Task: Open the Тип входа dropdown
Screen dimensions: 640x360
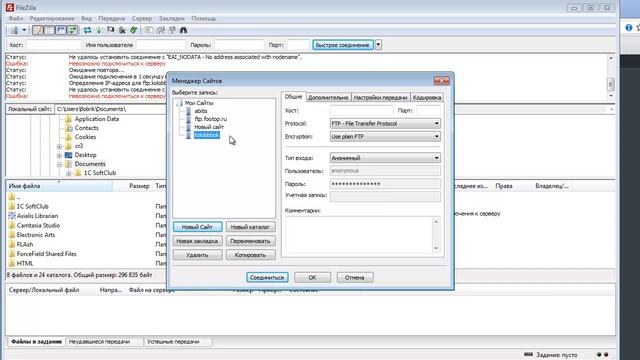Action: pyautogui.click(x=385, y=158)
